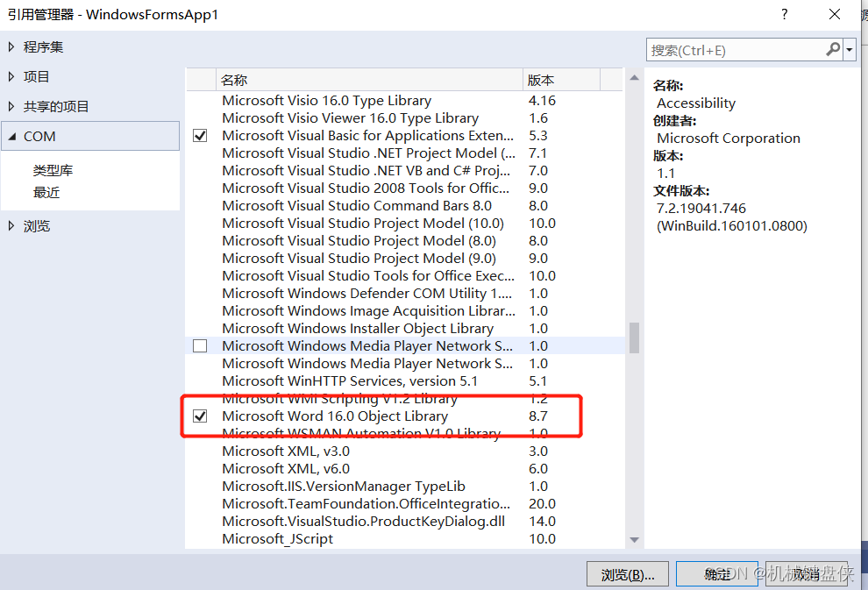This screenshot has height=590, width=868.
Task: Select Microsoft Visio Viewer 16.0 Type Library
Action: tap(405, 117)
